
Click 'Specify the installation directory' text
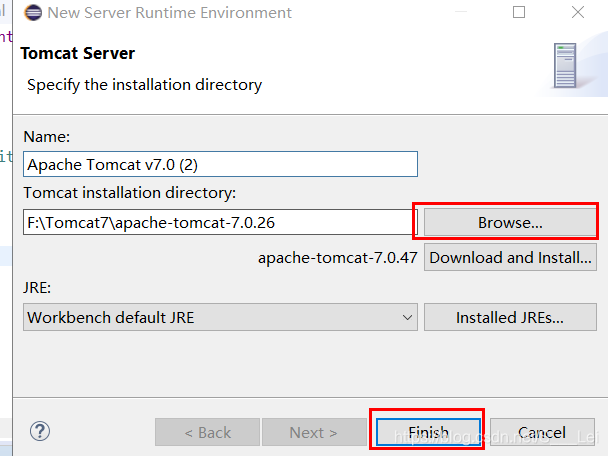(x=145, y=85)
